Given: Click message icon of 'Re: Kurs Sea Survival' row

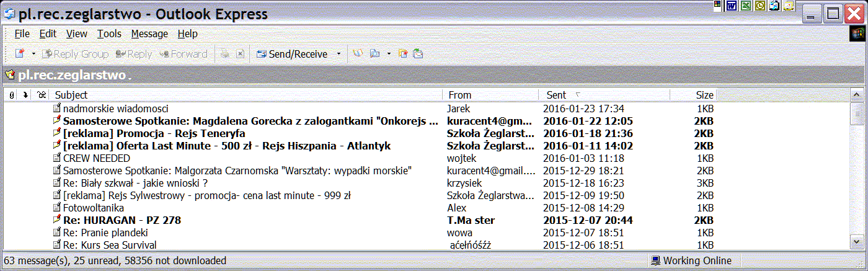Looking at the screenshot, I should pyautogui.click(x=57, y=245).
